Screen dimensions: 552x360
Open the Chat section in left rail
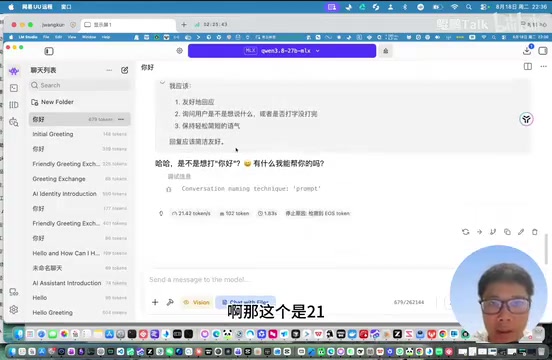[14, 71]
